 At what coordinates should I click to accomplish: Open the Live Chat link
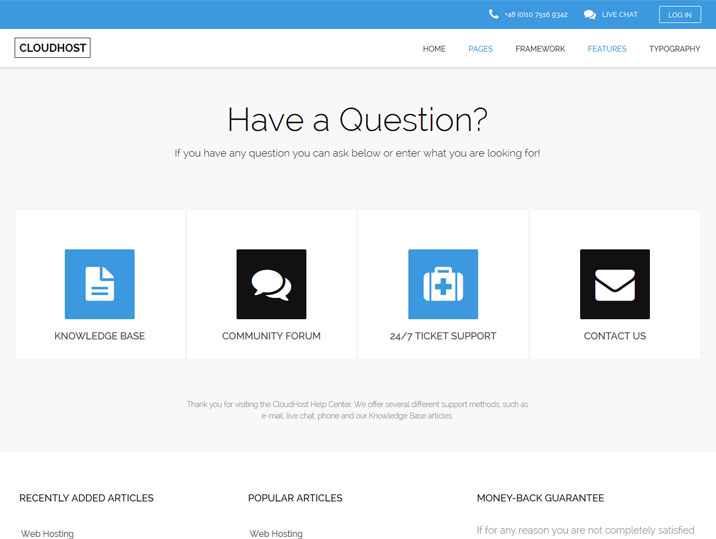click(x=619, y=15)
